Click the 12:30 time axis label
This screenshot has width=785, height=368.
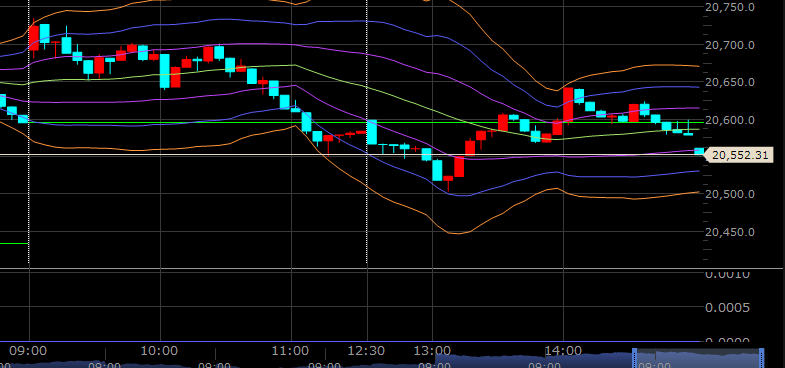(367, 350)
